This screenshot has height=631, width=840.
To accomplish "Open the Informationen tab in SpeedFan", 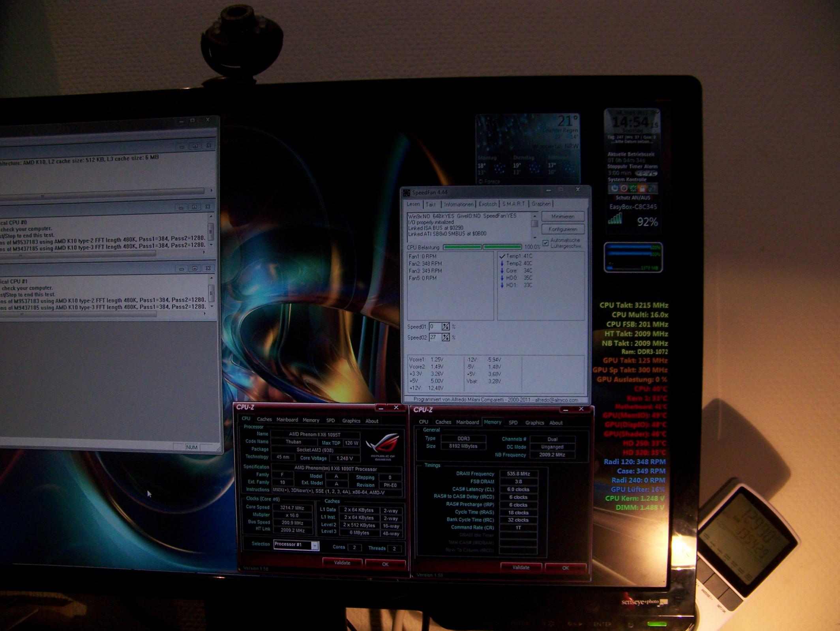I will coord(458,204).
